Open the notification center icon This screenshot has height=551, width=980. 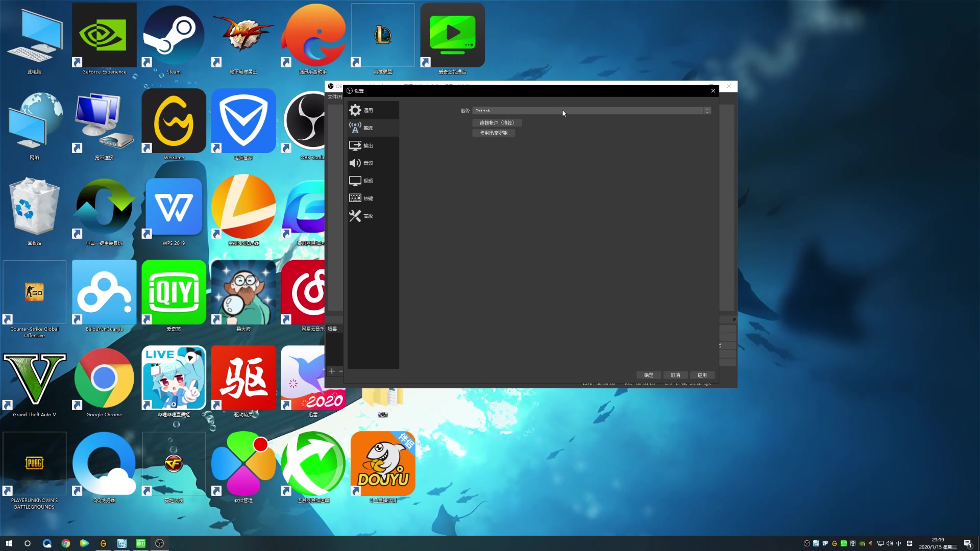[968, 543]
